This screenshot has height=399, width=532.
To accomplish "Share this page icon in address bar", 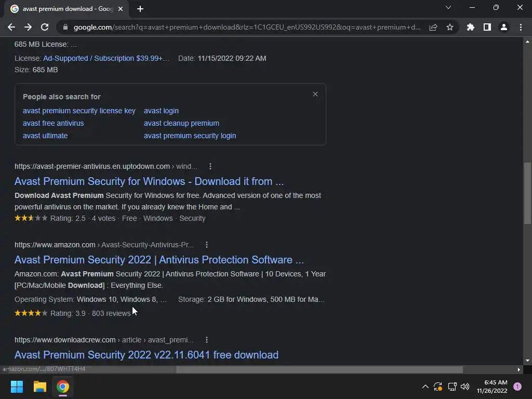I will pyautogui.click(x=433, y=27).
